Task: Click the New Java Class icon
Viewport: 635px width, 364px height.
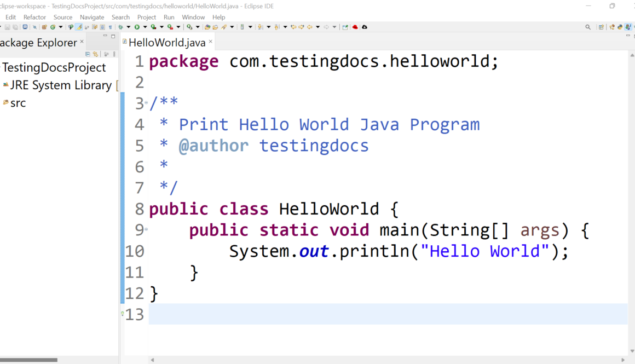Action: pos(53,27)
